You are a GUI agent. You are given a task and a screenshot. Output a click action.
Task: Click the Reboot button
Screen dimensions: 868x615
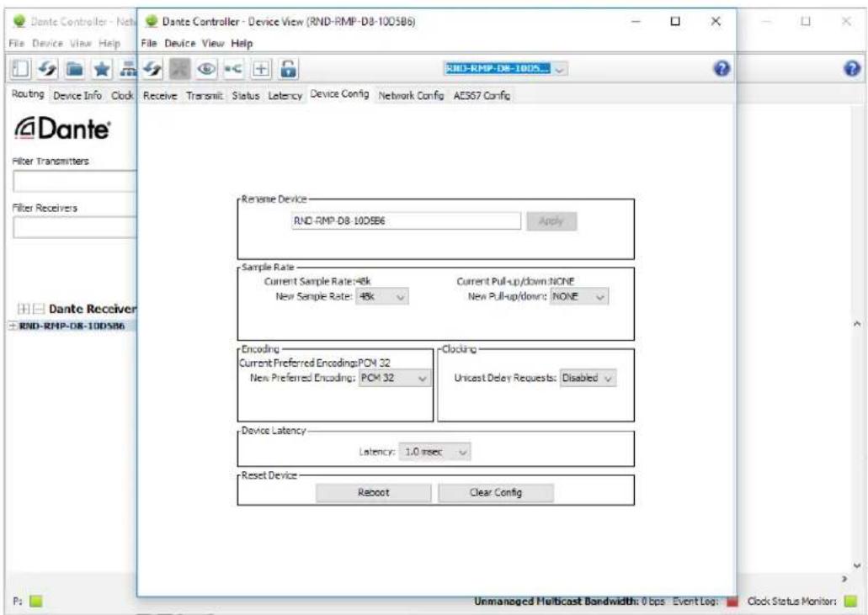tap(374, 493)
